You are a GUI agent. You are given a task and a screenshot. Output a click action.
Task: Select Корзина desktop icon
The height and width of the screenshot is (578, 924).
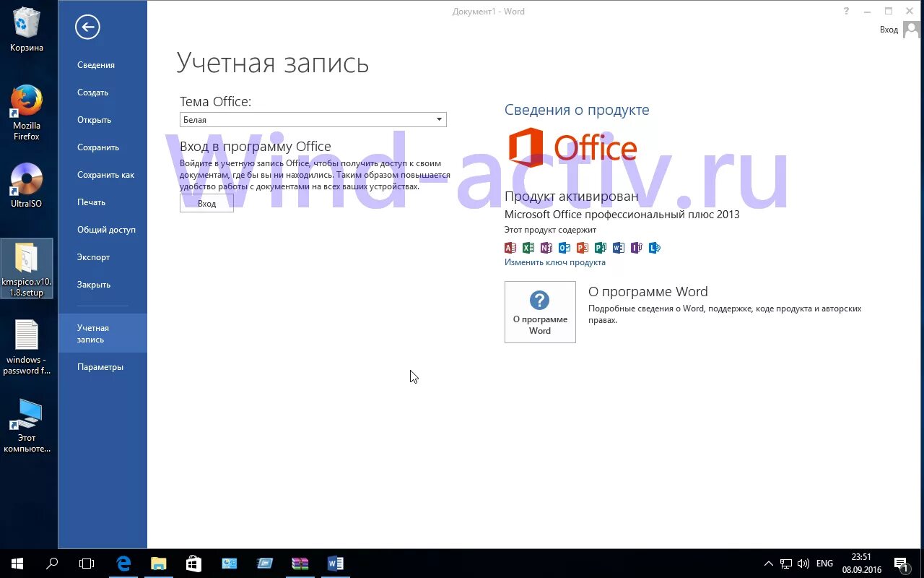(27, 30)
